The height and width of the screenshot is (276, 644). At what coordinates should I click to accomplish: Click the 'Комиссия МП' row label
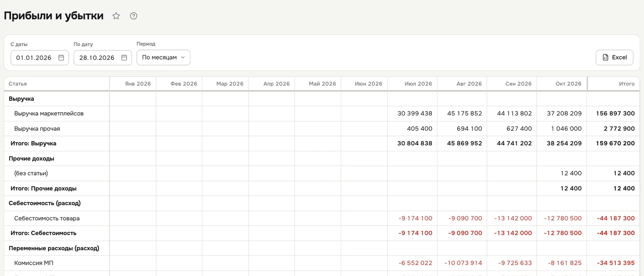pos(34,263)
